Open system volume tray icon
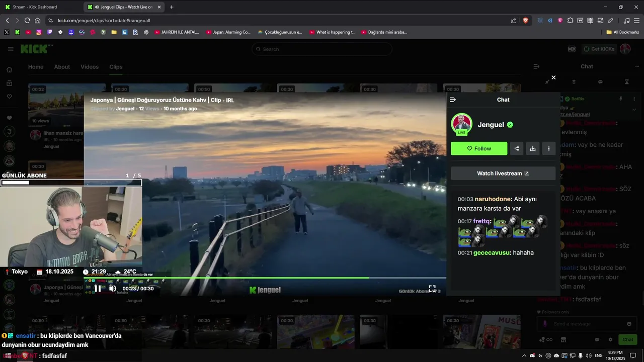 (x=588, y=355)
